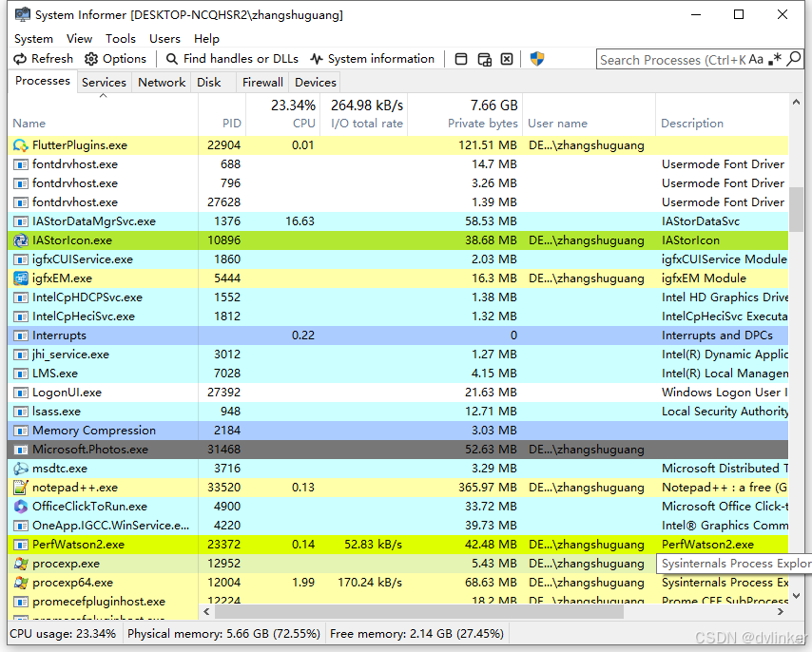Select the OneApp.IGCC.WinService.e... process name
The height and width of the screenshot is (652, 812).
click(111, 526)
